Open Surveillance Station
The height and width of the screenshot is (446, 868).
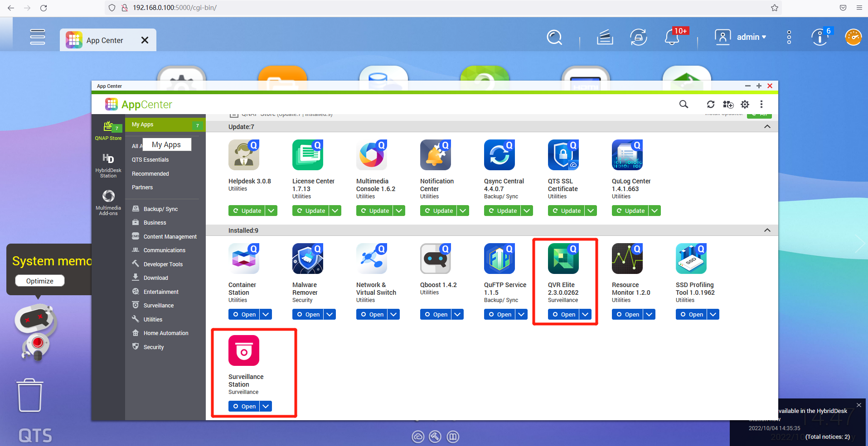244,406
